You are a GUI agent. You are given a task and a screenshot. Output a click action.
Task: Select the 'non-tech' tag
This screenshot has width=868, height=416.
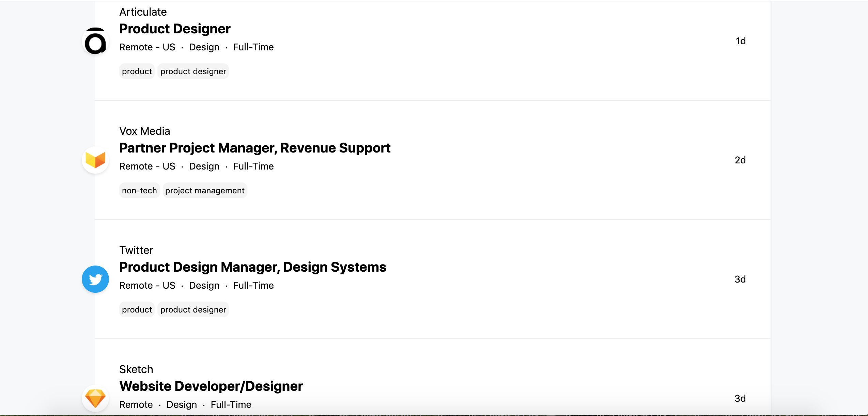pyautogui.click(x=139, y=191)
